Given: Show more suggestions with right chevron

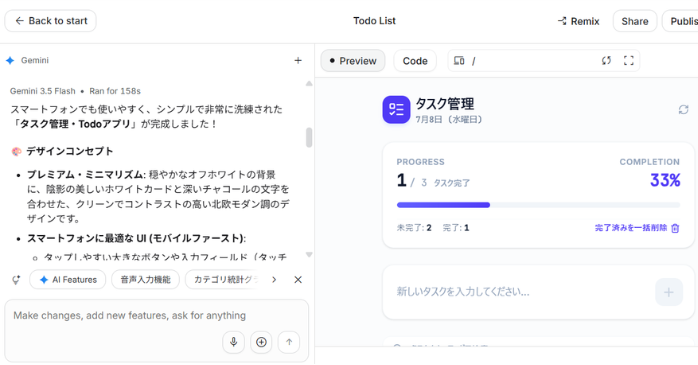Looking at the screenshot, I should [x=274, y=280].
